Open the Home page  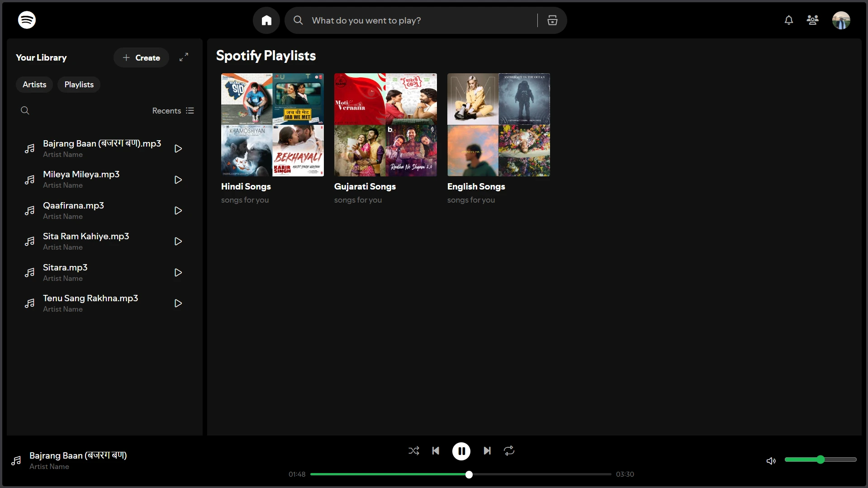point(266,20)
